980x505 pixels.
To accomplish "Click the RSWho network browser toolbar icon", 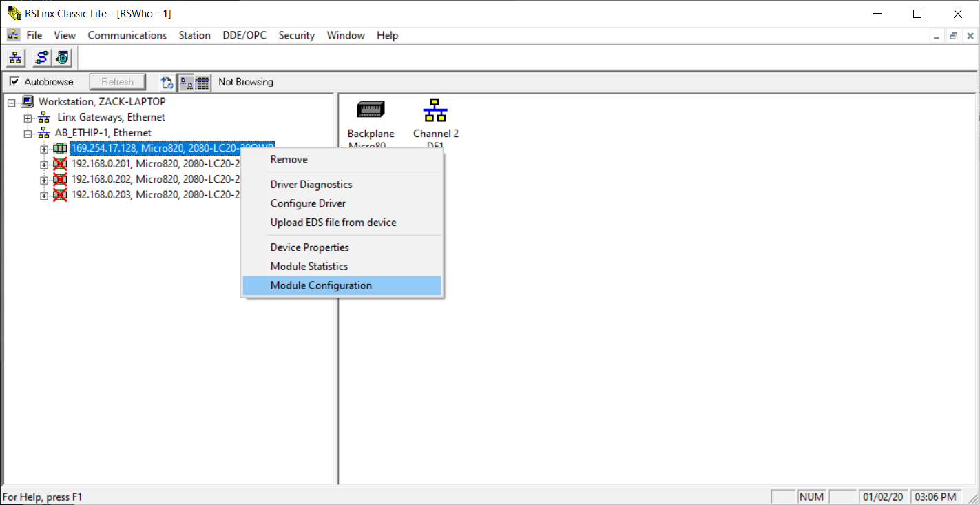I will (15, 58).
